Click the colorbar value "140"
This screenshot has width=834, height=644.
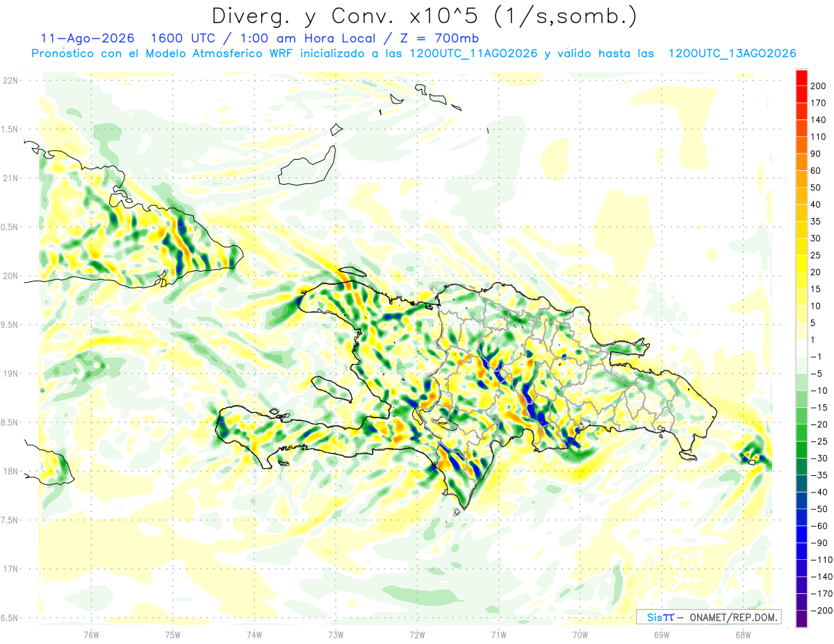pyautogui.click(x=818, y=120)
